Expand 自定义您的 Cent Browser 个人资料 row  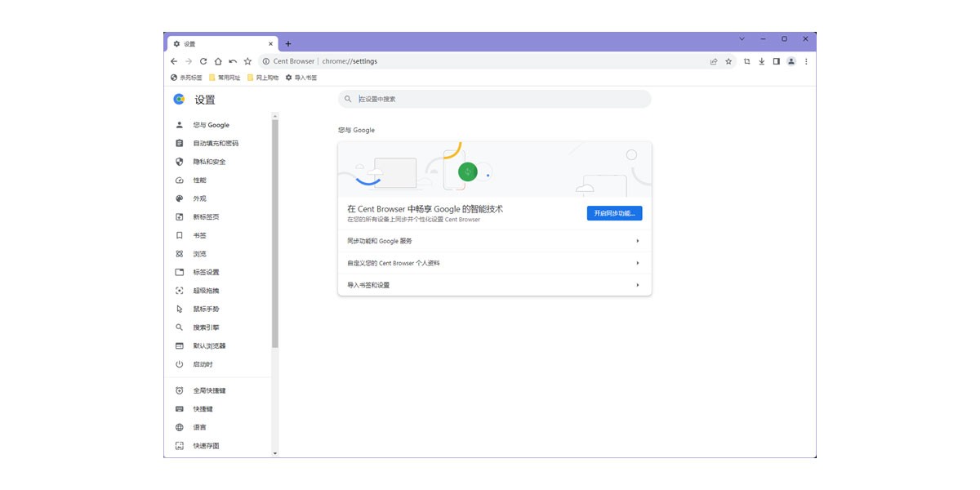tap(495, 263)
